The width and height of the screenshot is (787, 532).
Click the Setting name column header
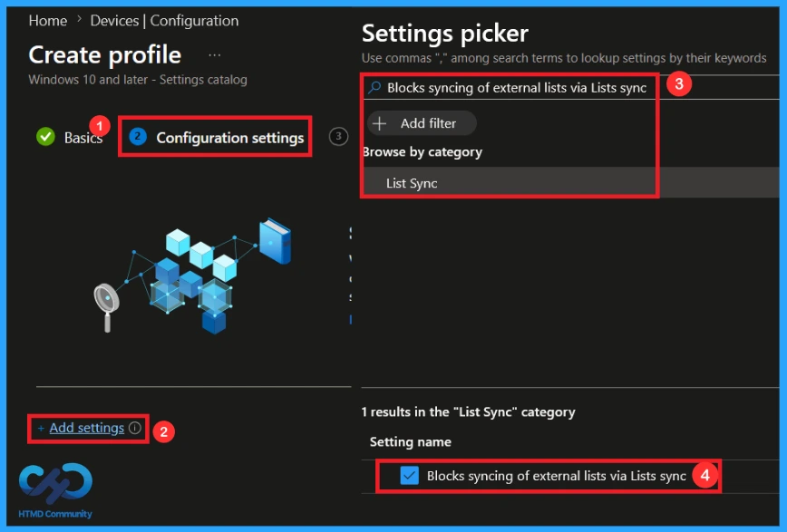point(410,441)
